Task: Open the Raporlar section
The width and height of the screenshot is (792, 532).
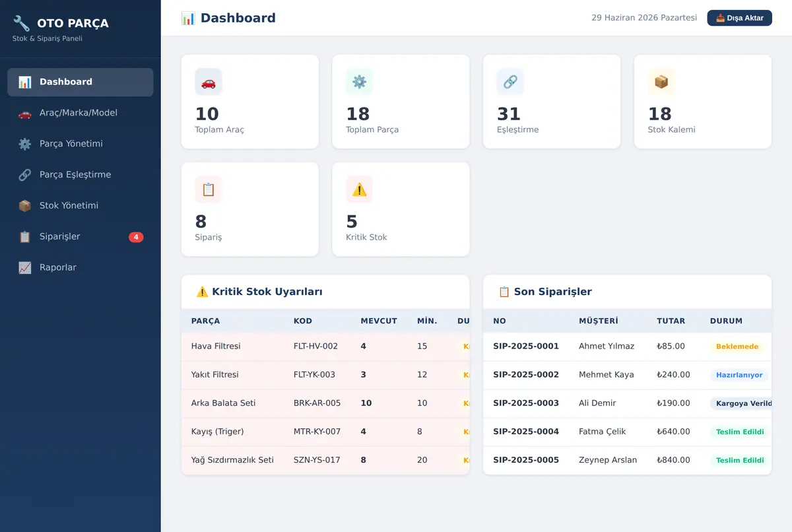Action: coord(81,268)
